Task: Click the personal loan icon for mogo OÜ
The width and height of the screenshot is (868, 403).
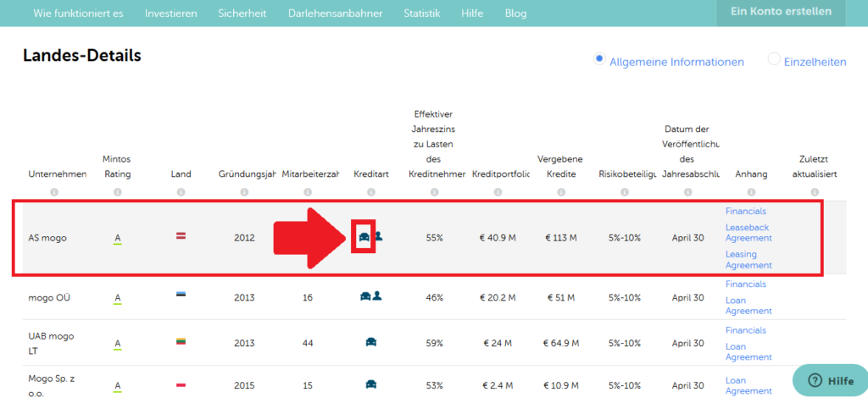Action: point(377,296)
